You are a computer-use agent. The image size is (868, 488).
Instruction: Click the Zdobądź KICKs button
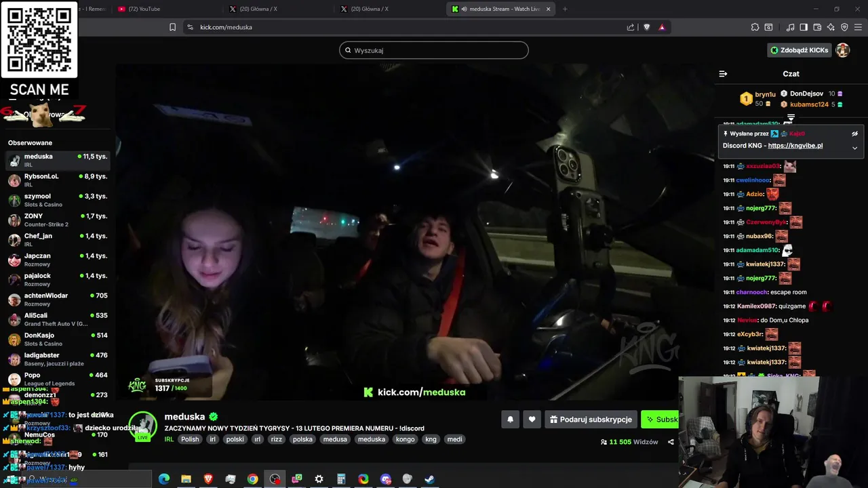[799, 50]
